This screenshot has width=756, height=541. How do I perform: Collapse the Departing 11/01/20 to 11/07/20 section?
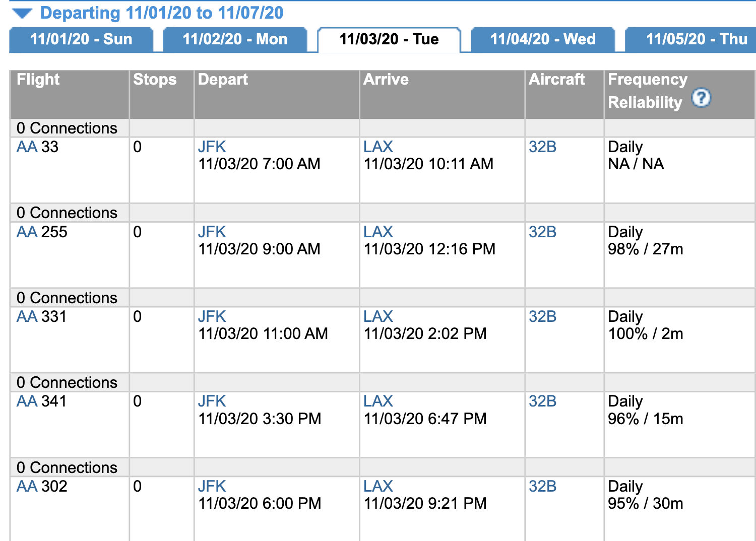pyautogui.click(x=22, y=13)
